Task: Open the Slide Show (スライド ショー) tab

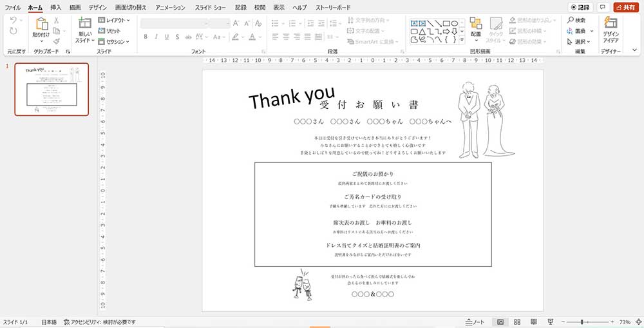Action: (210, 7)
